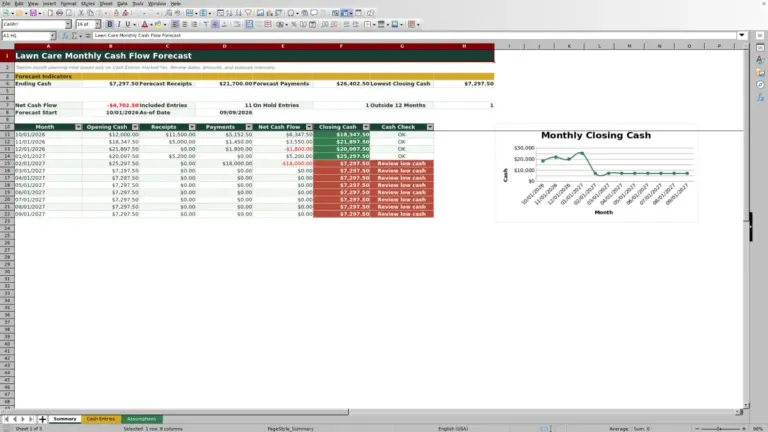Click the Formula equals sign icon

88,36
